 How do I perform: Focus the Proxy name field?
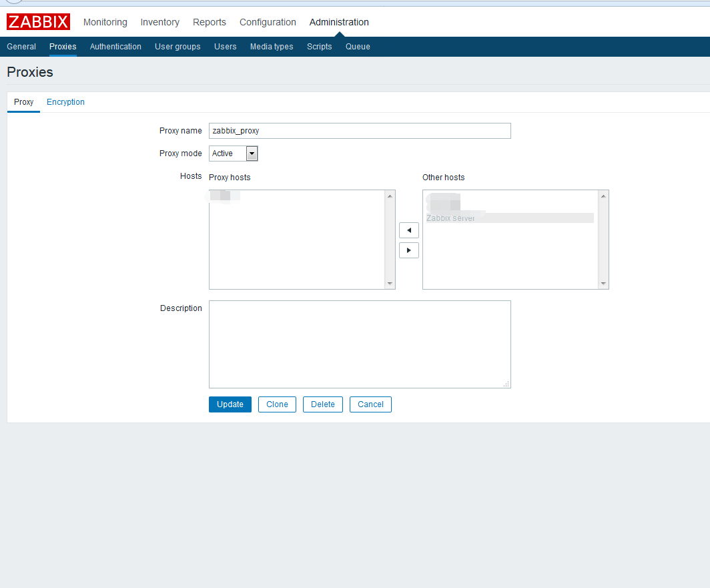(x=360, y=131)
